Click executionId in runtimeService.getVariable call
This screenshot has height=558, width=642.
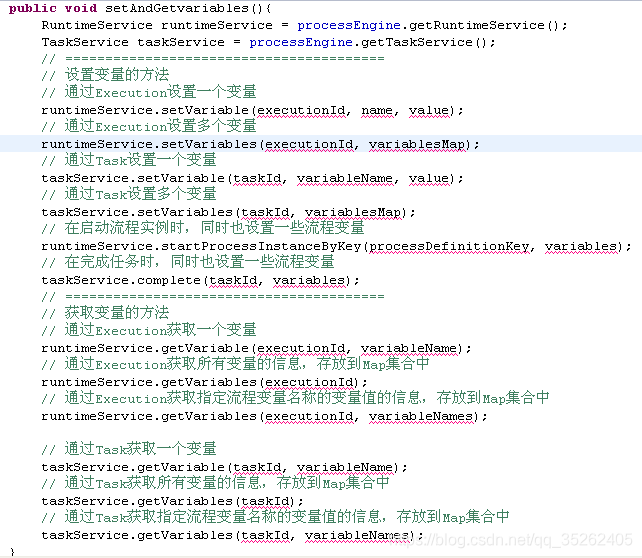pyautogui.click(x=301, y=348)
